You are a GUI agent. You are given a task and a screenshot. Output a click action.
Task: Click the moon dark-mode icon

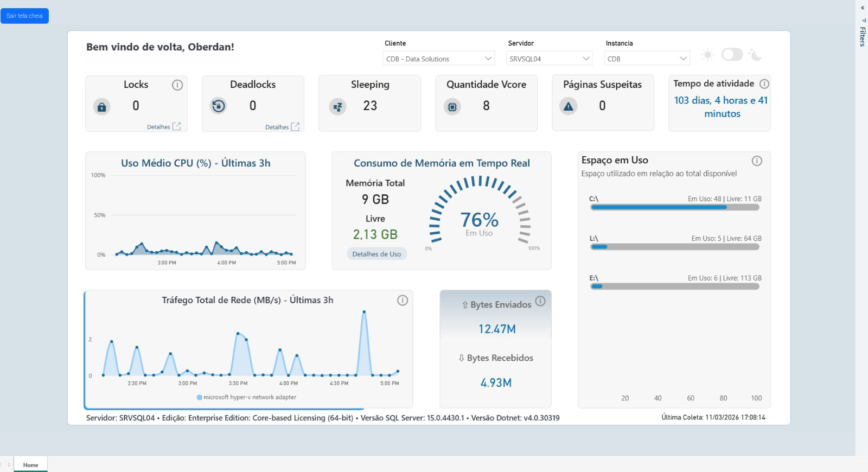pyautogui.click(x=755, y=54)
